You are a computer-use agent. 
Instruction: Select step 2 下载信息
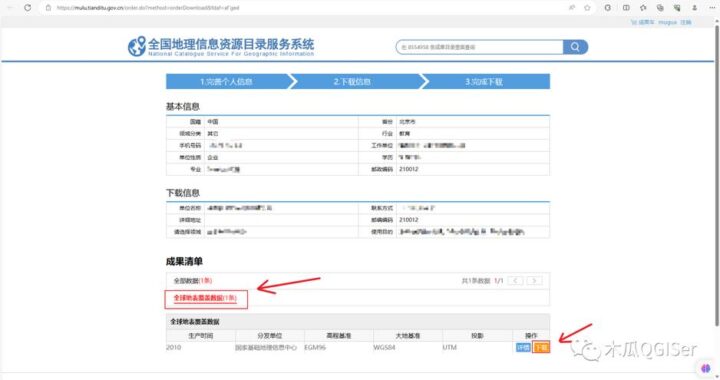click(353, 82)
